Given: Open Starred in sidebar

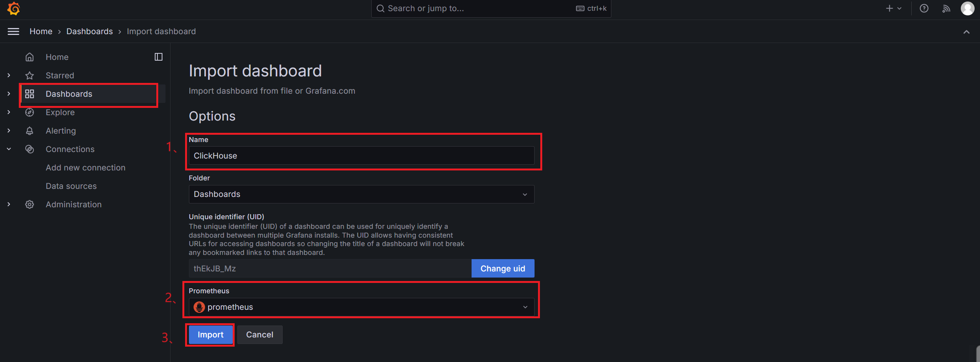Looking at the screenshot, I should click(60, 76).
